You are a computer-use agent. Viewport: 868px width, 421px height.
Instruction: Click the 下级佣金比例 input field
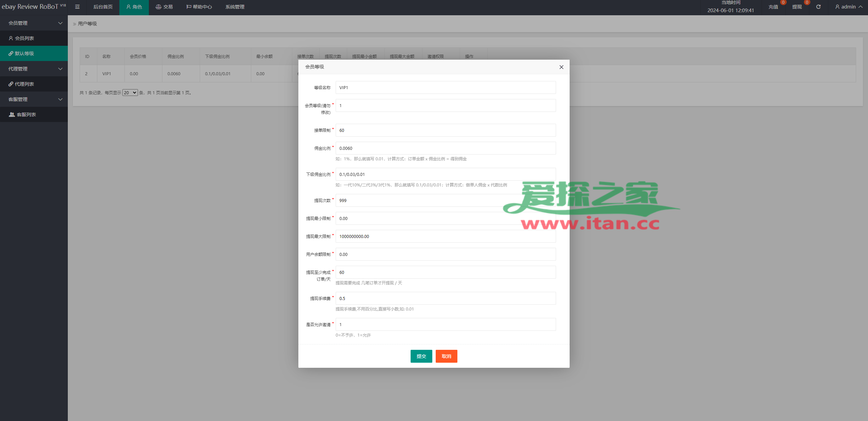pos(446,174)
